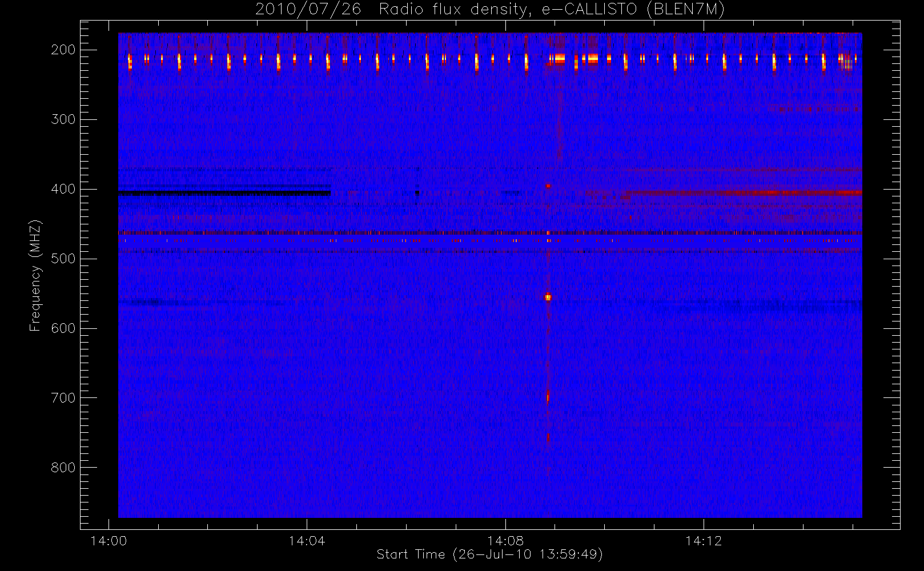Select the 700 frequency tick label

pyautogui.click(x=63, y=398)
